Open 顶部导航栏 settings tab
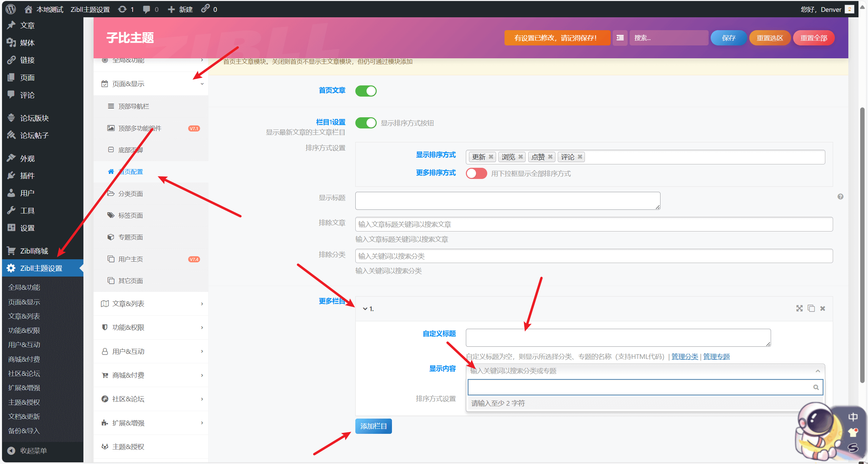Screen dimensions: 868x464 pyautogui.click(x=151, y=106)
